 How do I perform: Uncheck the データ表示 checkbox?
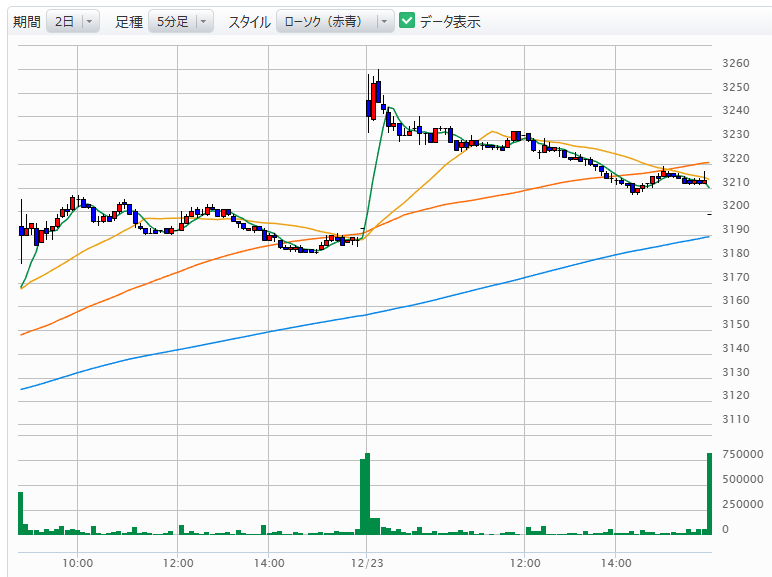click(407, 21)
